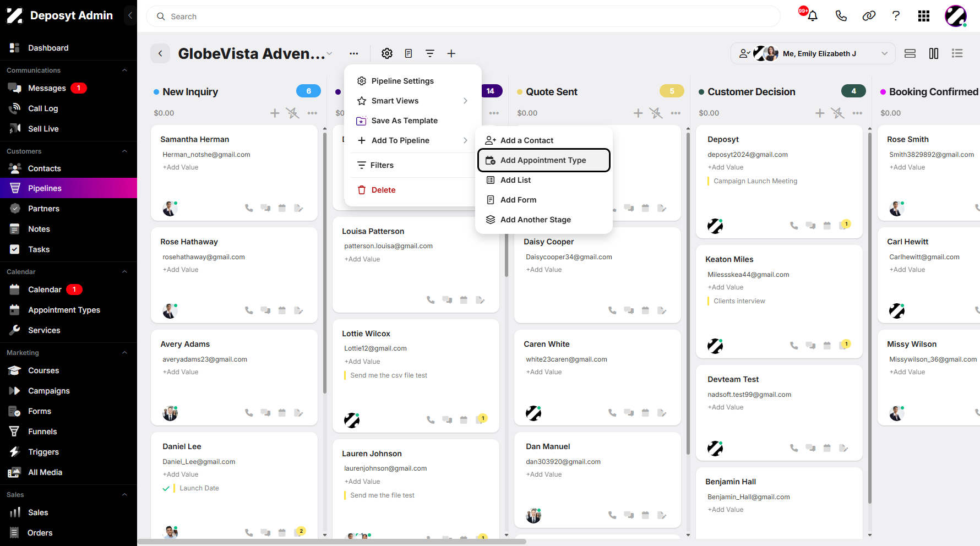
Task: Open Pipeline Settings menu entry
Action: [413, 81]
